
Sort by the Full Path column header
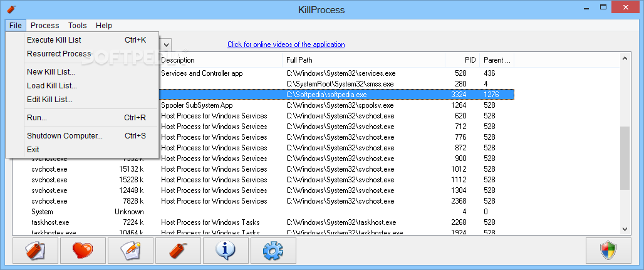(x=364, y=60)
